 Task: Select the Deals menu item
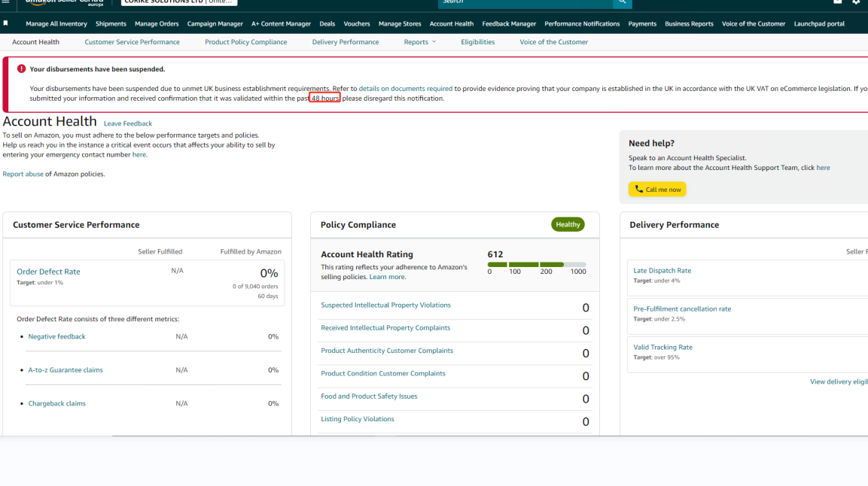click(x=327, y=24)
